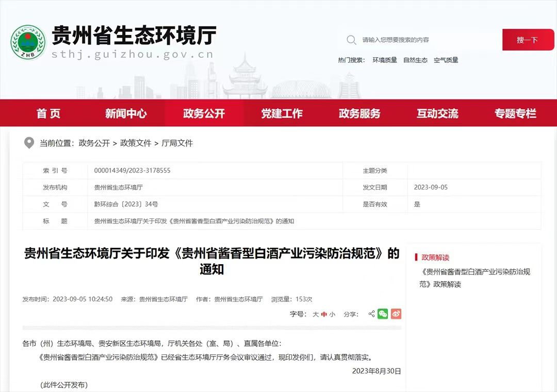Viewport: 557px width, 392px height.
Task: Click the 来源 source text
Action: coord(154,299)
